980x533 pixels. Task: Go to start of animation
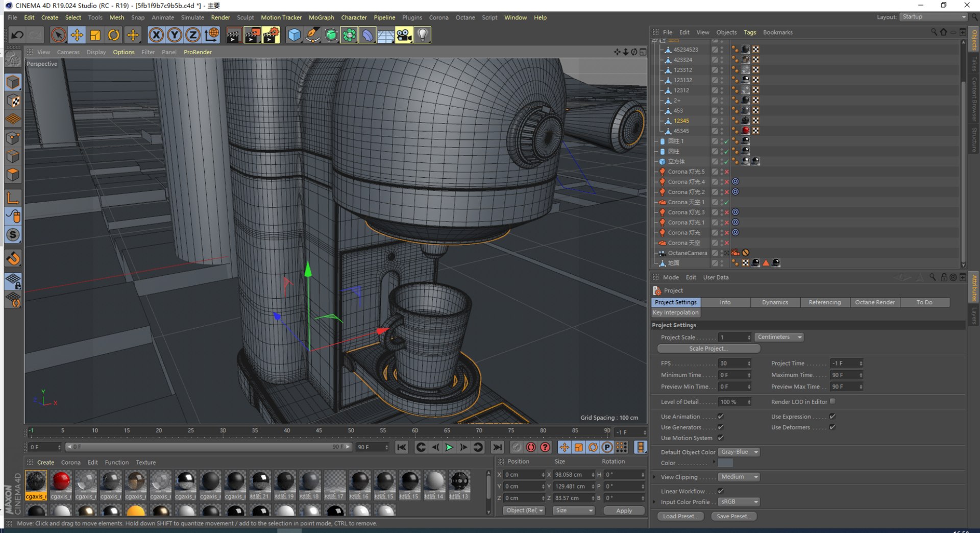click(x=402, y=447)
